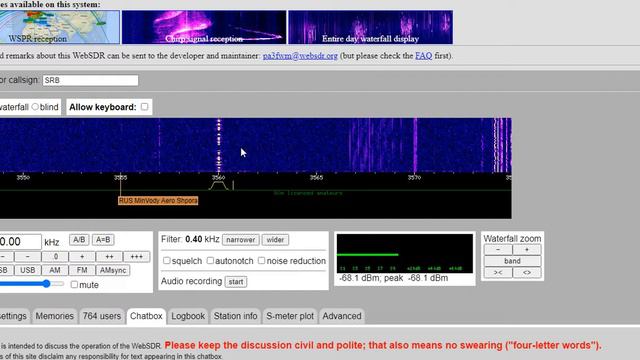Open the WSPR reception thumbnail
The height and width of the screenshot is (360, 640).
[60, 27]
